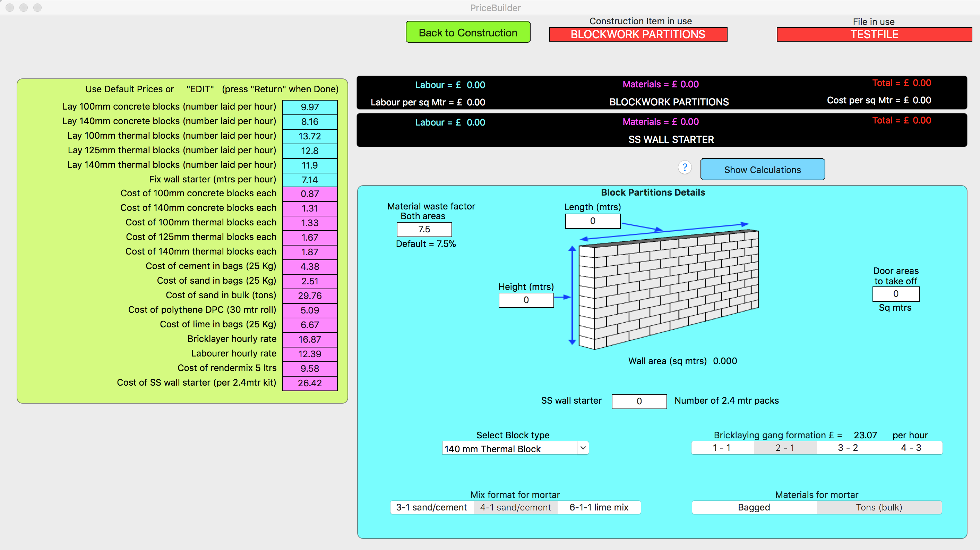980x550 pixels.
Task: Show Calculations for the block partitions
Action: (762, 170)
